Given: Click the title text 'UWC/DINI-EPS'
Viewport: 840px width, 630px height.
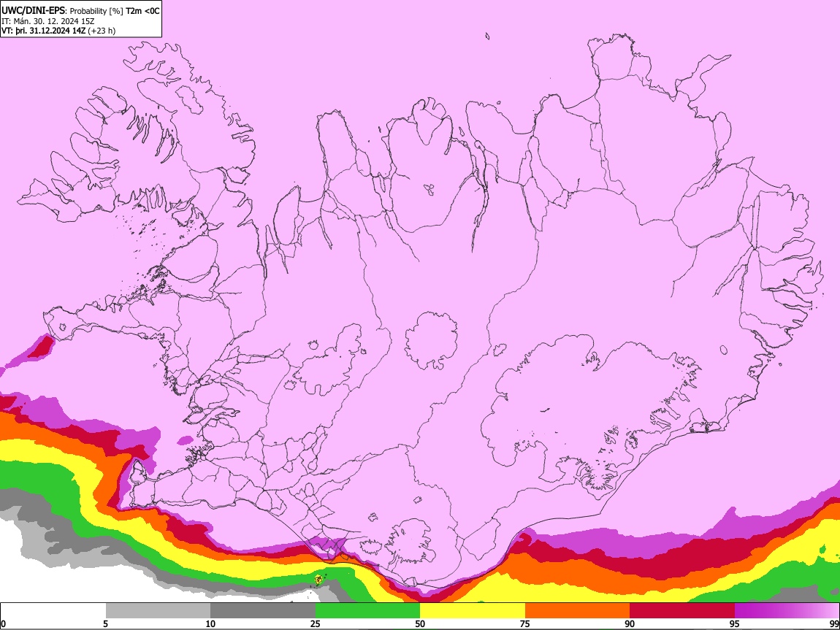Looking at the screenshot, I should point(32,11).
